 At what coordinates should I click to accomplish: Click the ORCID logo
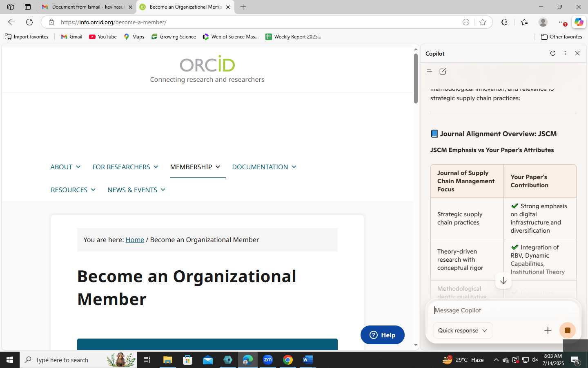tap(207, 64)
